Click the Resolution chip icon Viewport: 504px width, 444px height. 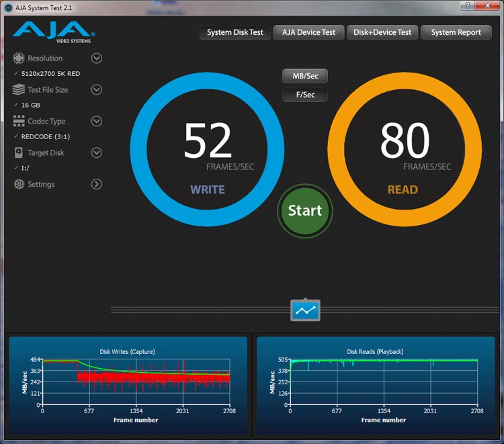pos(19,58)
